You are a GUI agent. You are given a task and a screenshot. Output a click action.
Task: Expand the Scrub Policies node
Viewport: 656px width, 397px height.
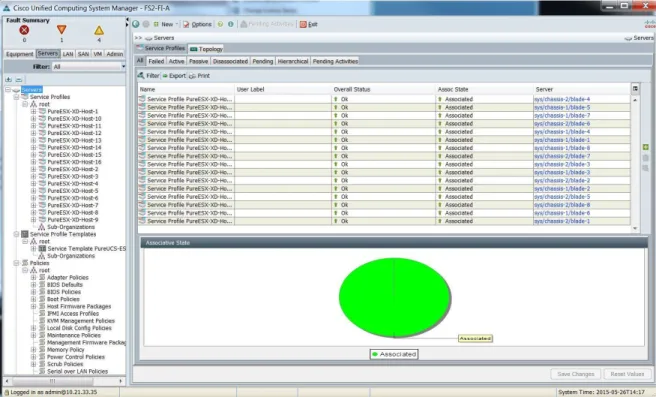click(x=33, y=364)
